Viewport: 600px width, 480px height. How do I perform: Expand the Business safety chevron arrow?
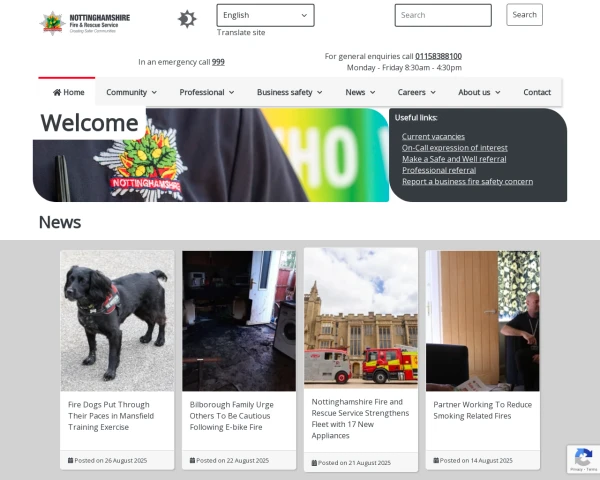pos(320,92)
